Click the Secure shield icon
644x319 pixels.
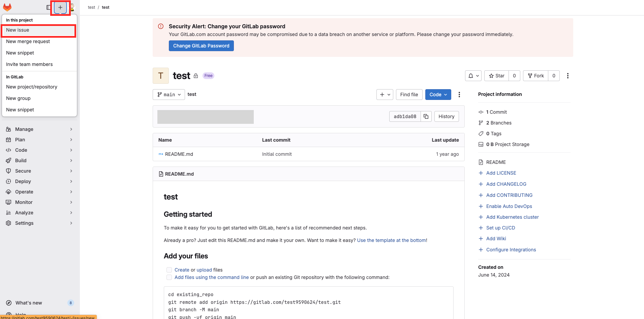click(x=8, y=171)
